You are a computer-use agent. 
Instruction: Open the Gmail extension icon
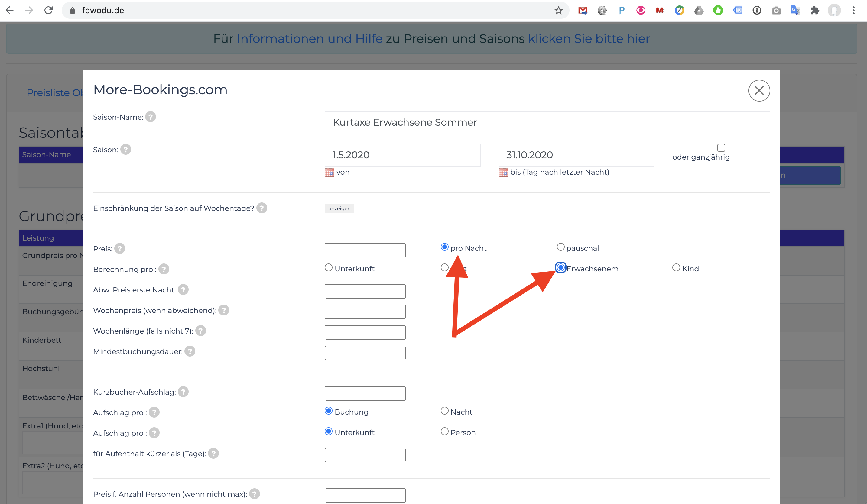click(583, 10)
